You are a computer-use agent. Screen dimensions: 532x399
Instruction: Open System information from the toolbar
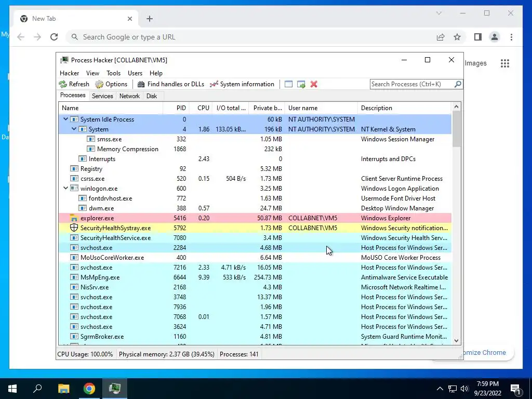pyautogui.click(x=242, y=84)
